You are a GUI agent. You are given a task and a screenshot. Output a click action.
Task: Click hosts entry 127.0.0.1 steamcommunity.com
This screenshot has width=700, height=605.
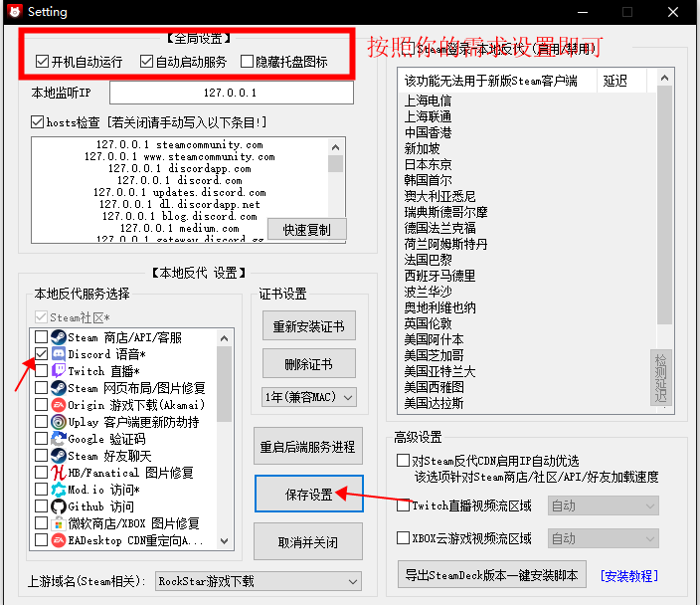pyautogui.click(x=179, y=144)
